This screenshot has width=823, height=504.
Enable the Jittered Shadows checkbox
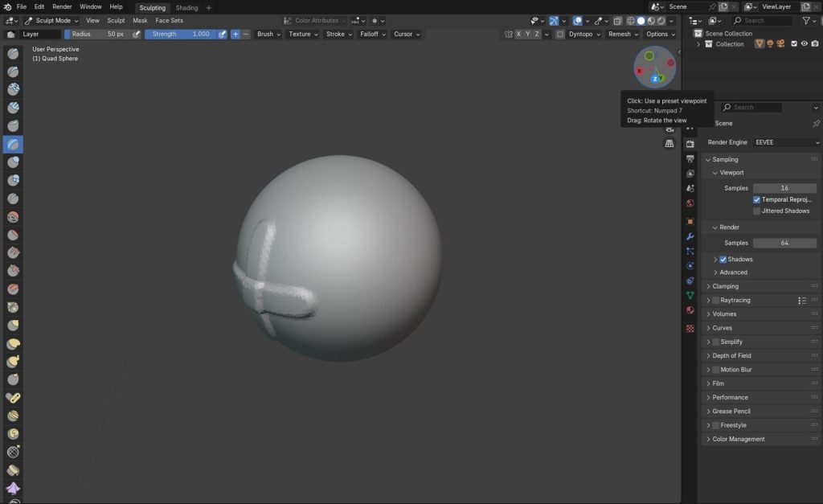click(756, 211)
